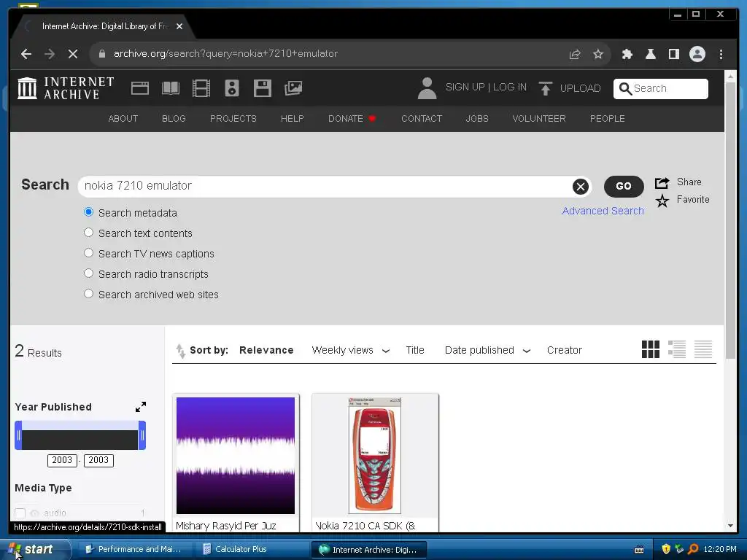
Task: Open Chrome profile avatar
Action: [697, 54]
